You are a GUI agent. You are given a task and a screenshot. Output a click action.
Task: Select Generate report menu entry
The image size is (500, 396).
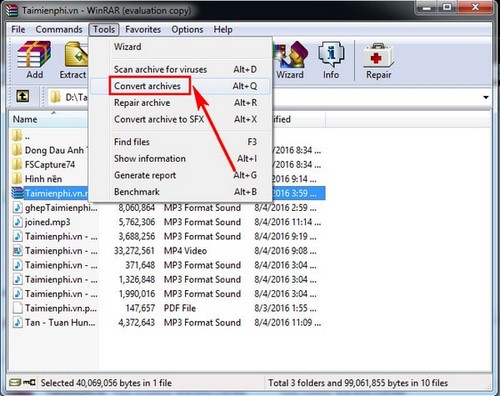click(x=180, y=175)
